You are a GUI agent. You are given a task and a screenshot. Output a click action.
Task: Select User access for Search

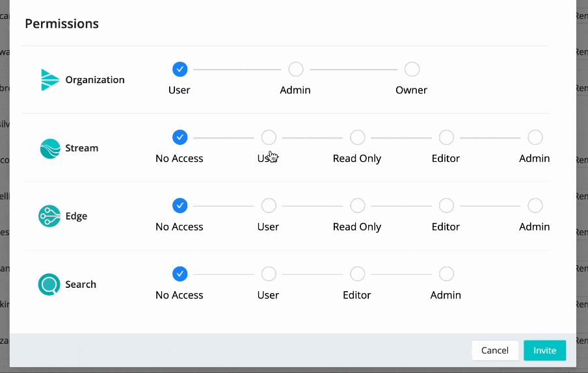pyautogui.click(x=269, y=274)
